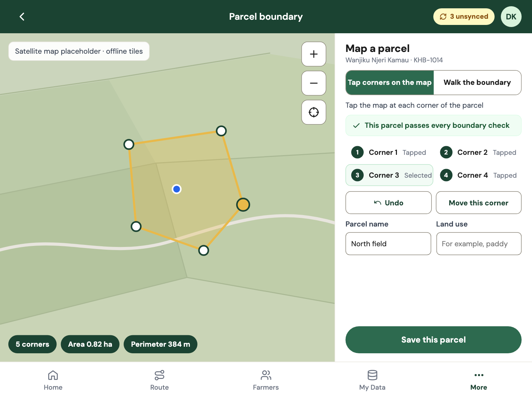Open the Route tab
The width and height of the screenshot is (532, 399).
coord(159,380)
